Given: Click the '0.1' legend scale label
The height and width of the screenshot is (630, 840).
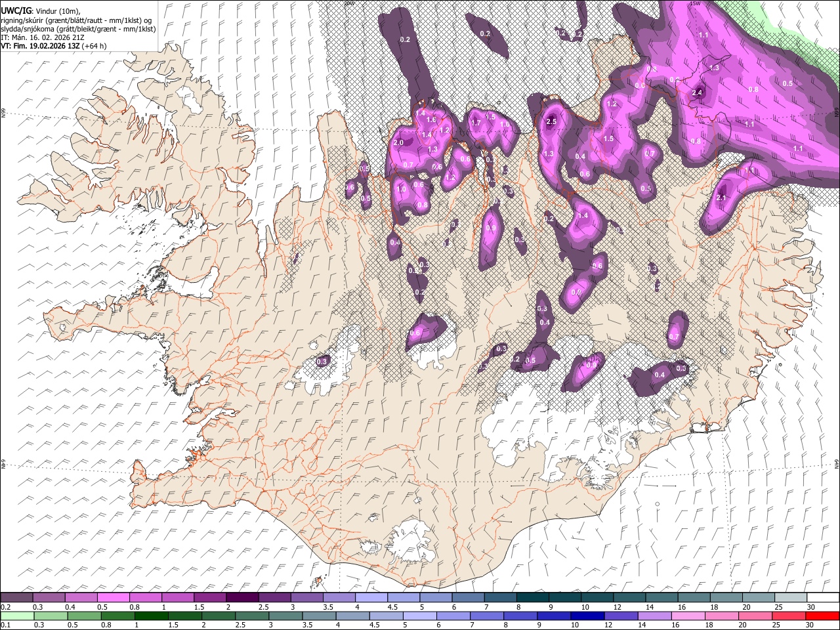Looking at the screenshot, I should 6,625.
